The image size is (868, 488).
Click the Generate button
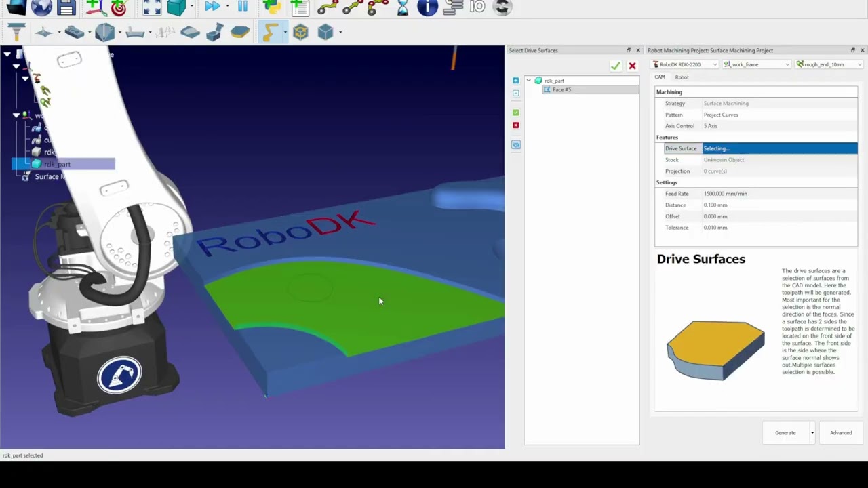point(785,433)
